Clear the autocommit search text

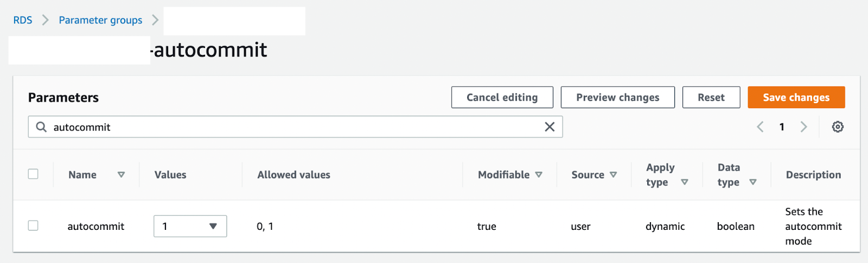[550, 127]
